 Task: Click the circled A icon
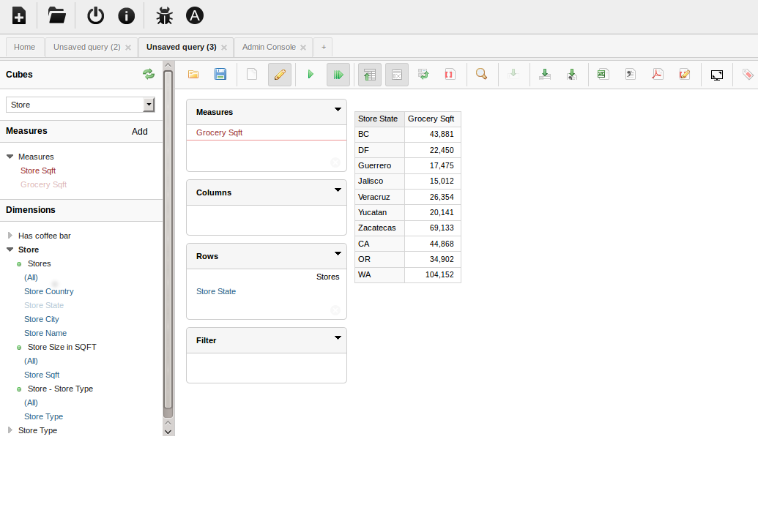[x=195, y=16]
